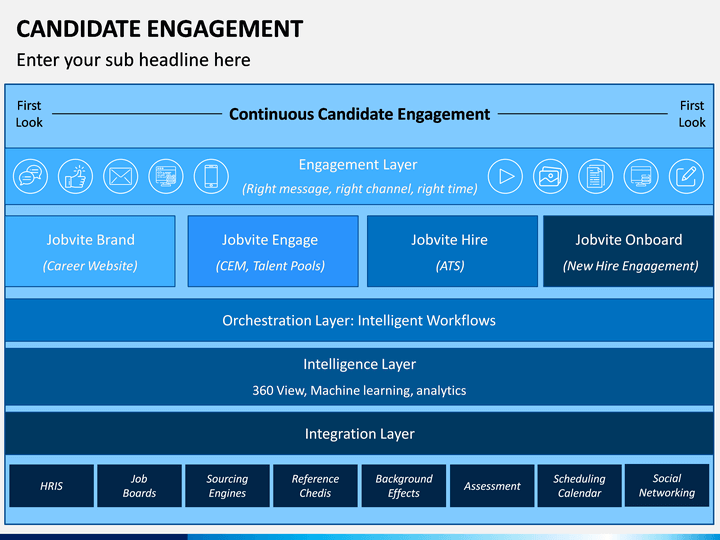
Task: Click the Integration Layer bar
Action: coord(359,433)
